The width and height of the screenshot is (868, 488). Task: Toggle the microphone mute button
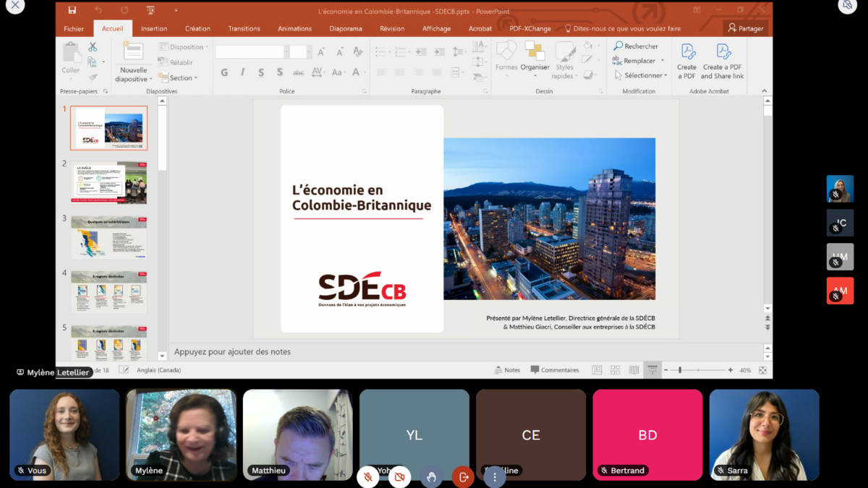tap(367, 477)
